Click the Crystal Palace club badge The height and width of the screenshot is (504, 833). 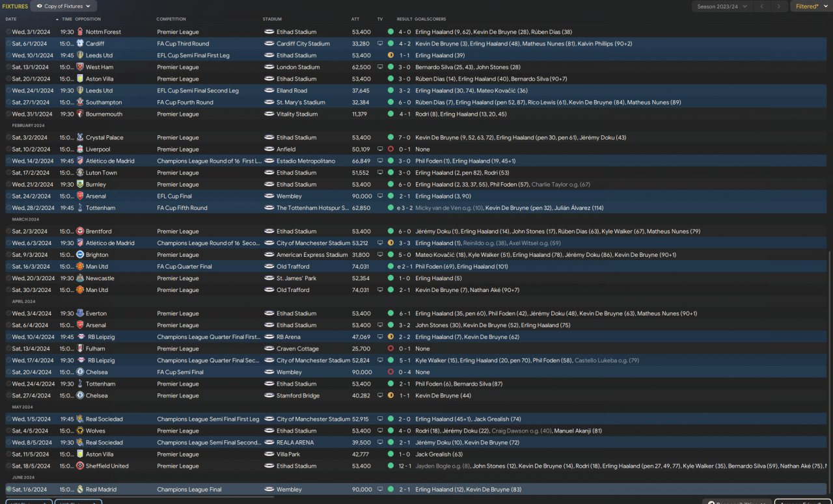80,137
